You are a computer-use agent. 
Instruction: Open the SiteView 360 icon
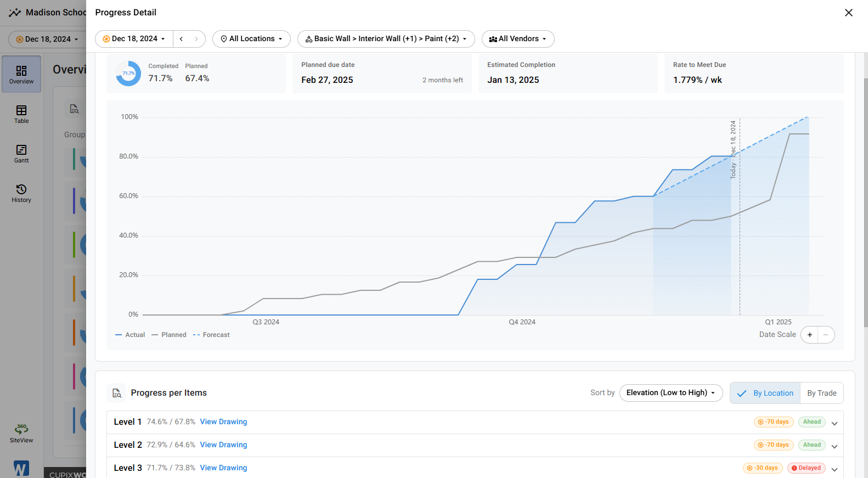click(21, 433)
